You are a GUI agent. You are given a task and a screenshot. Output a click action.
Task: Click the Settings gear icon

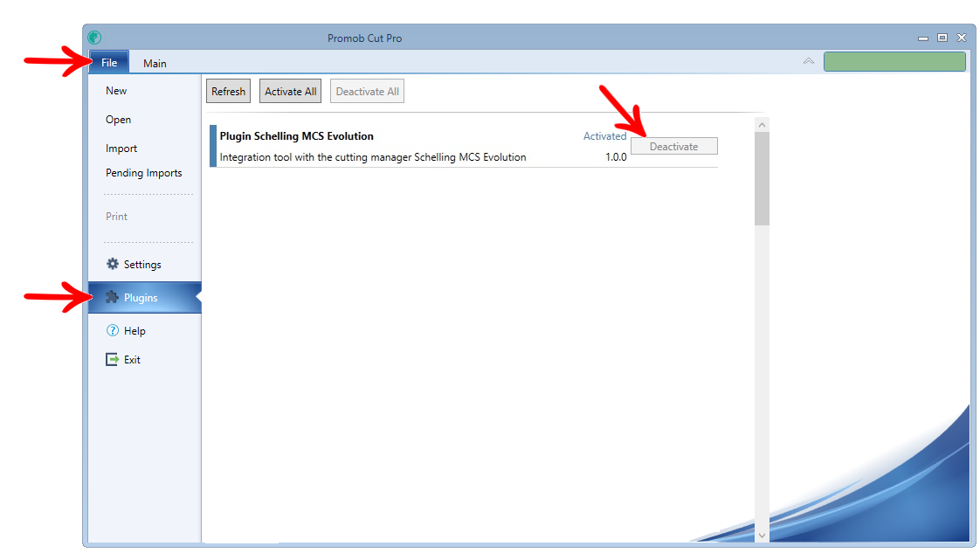tap(113, 264)
